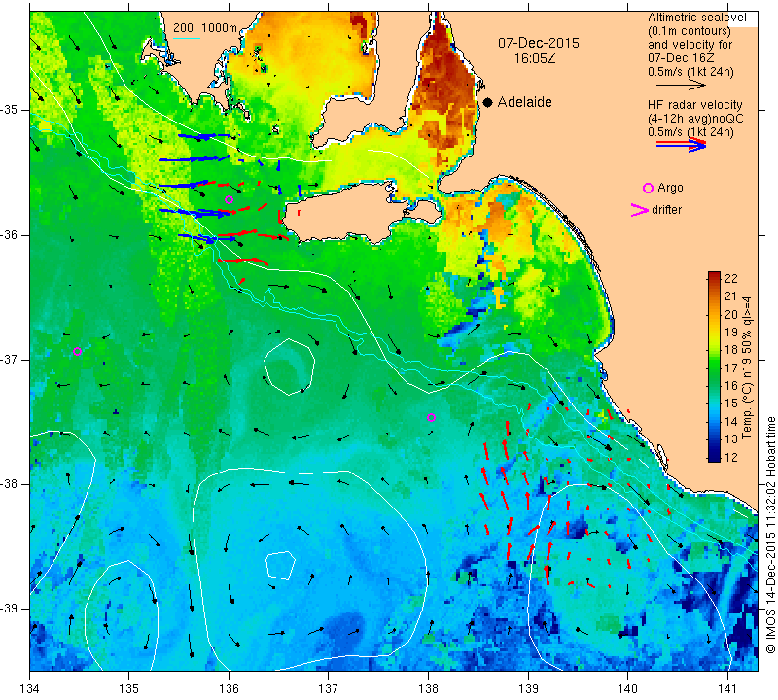This screenshot has height=700, width=778.
Task: Click the '(4-12h avg)noQC' legend text
Action: pyautogui.click(x=695, y=119)
